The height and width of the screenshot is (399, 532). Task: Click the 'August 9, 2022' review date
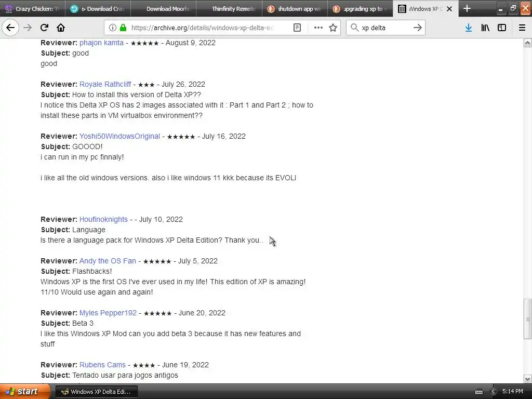pyautogui.click(x=190, y=43)
